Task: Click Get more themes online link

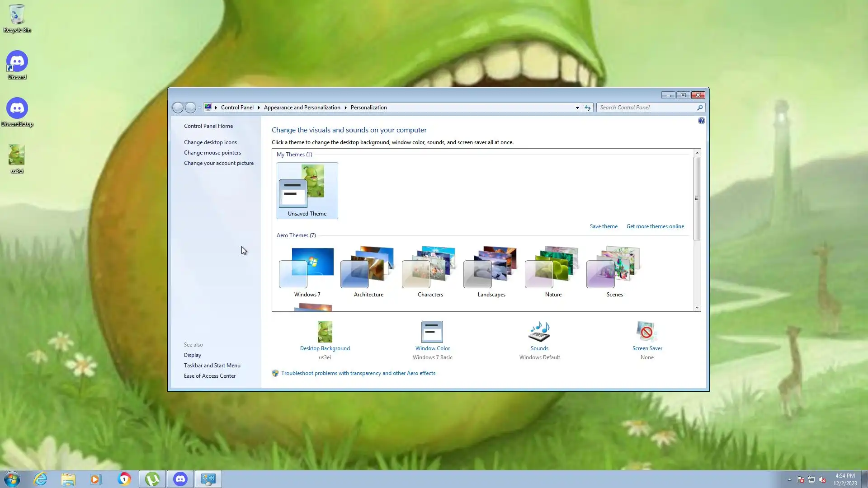Action: point(655,226)
